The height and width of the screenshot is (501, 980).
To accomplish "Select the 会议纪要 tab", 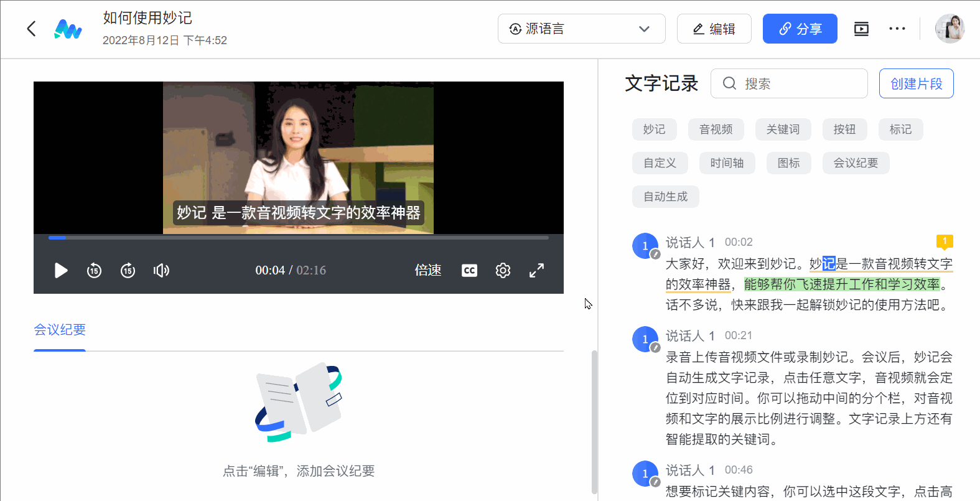I will click(60, 330).
